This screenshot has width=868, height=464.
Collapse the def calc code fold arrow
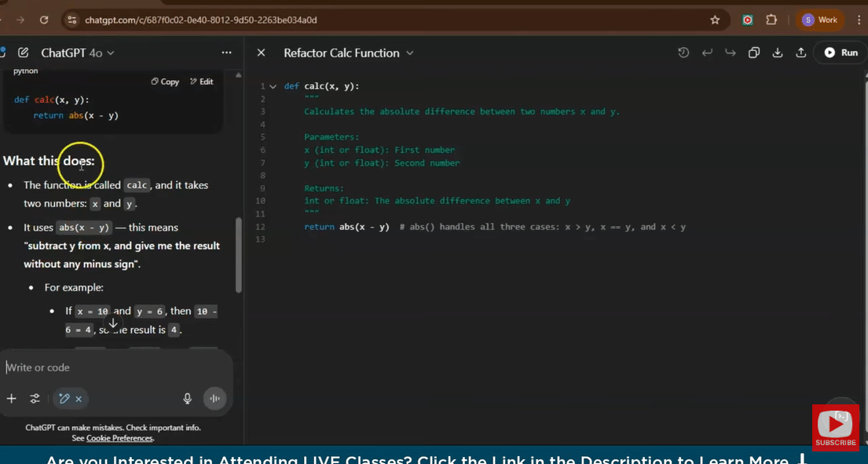click(273, 86)
